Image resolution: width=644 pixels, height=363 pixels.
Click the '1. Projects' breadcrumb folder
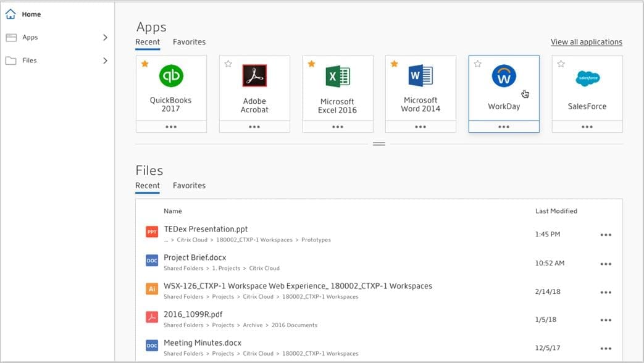[x=226, y=268]
